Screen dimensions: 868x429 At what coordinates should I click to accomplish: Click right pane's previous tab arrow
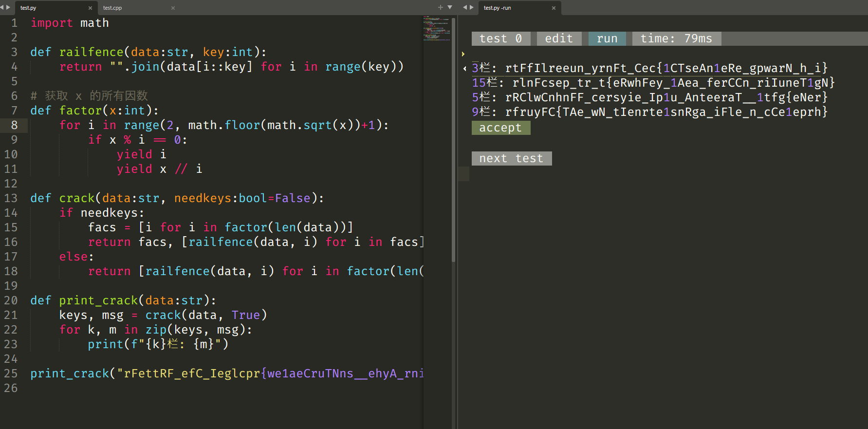pos(465,7)
